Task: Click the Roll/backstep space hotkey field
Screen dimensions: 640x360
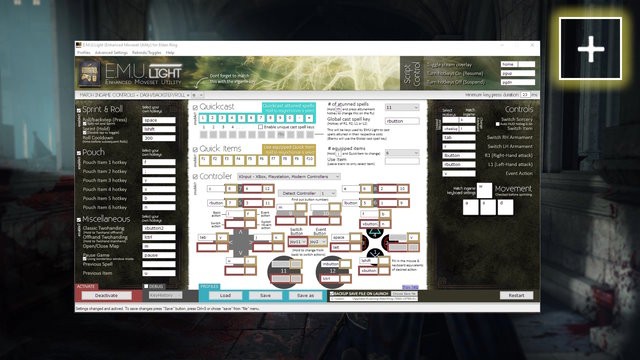Action: [x=159, y=120]
